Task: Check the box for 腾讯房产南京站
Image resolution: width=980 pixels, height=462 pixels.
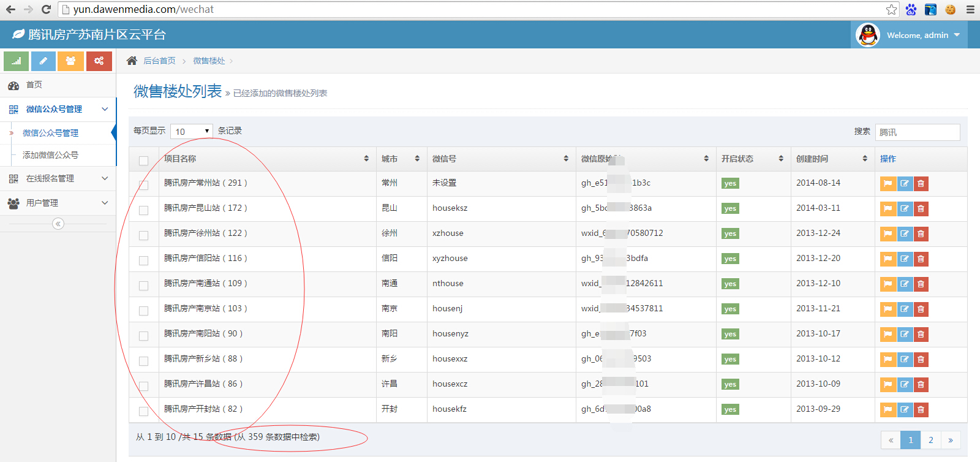Action: tap(143, 311)
